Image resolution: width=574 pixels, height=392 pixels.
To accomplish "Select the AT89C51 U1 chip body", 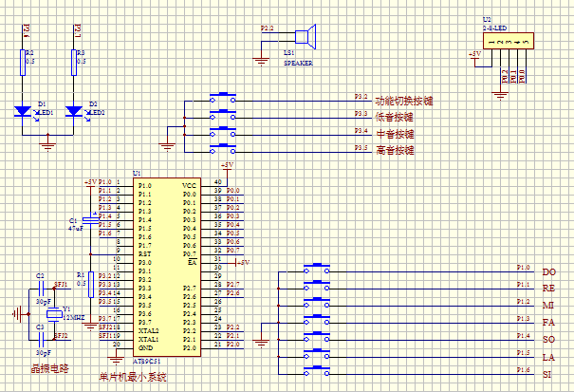I will click(x=167, y=268).
